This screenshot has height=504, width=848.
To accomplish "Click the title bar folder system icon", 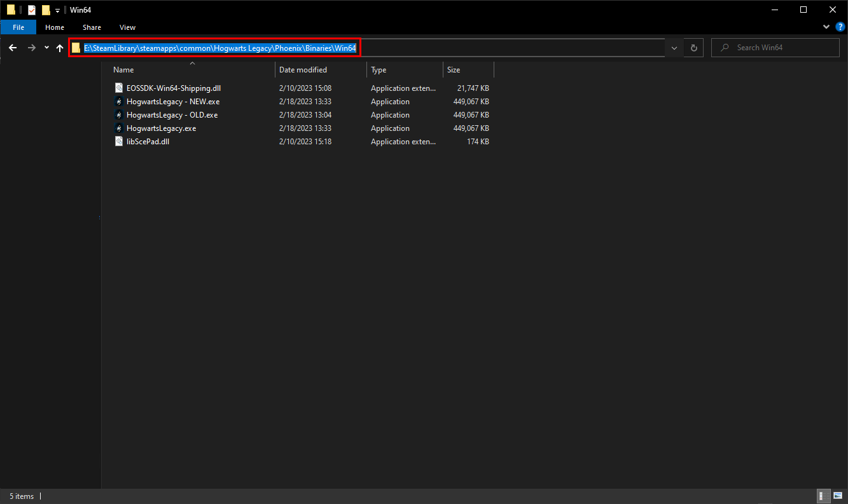I will (x=11, y=10).
